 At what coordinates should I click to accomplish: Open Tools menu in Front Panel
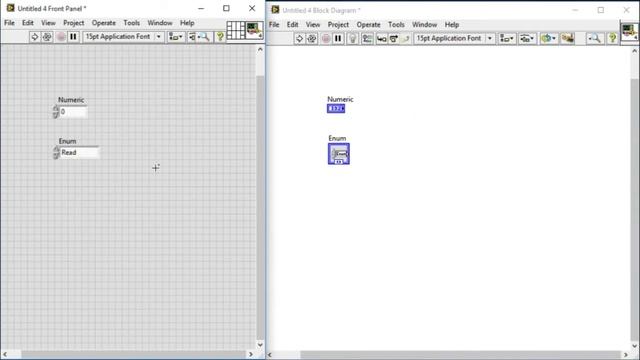coord(131,23)
